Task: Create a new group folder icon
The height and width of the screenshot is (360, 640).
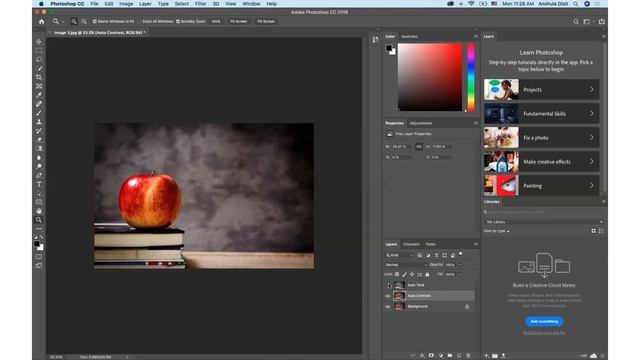Action: tap(450, 356)
